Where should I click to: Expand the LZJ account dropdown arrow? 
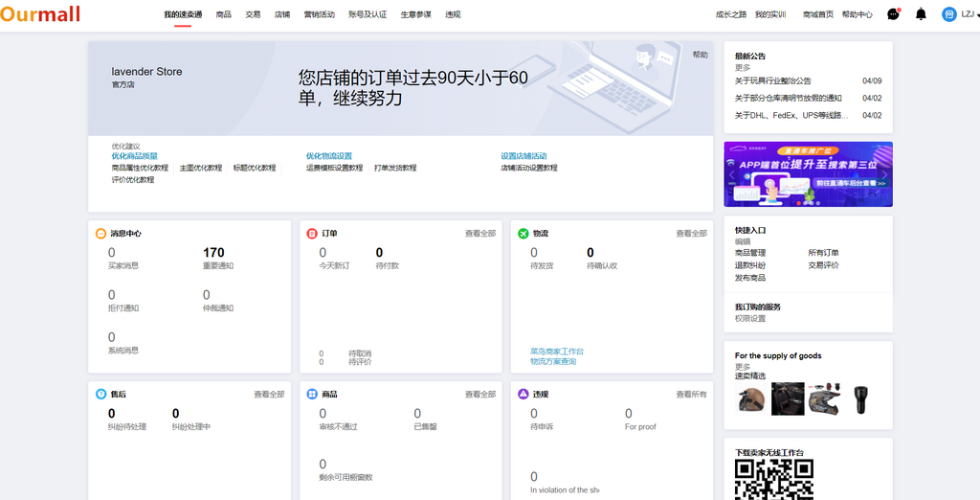pyautogui.click(x=977, y=15)
